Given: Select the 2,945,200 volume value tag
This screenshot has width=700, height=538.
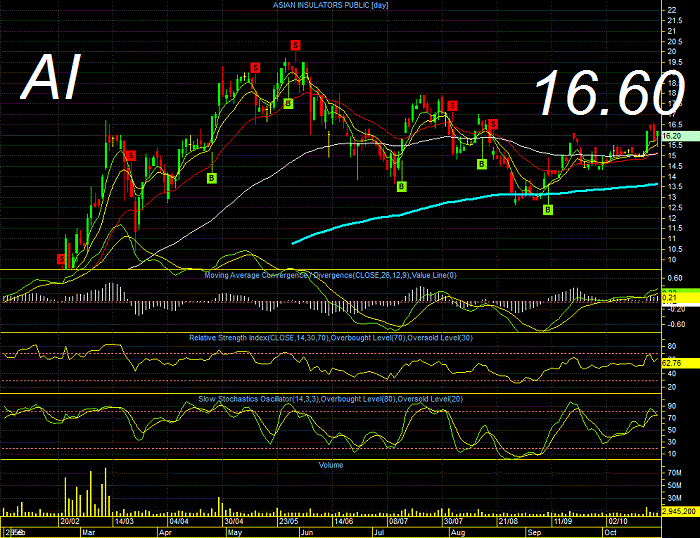Looking at the screenshot, I should pos(679,511).
